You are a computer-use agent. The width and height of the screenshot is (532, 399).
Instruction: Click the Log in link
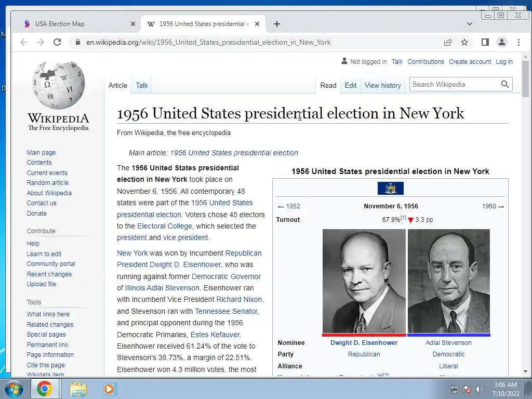pyautogui.click(x=504, y=62)
